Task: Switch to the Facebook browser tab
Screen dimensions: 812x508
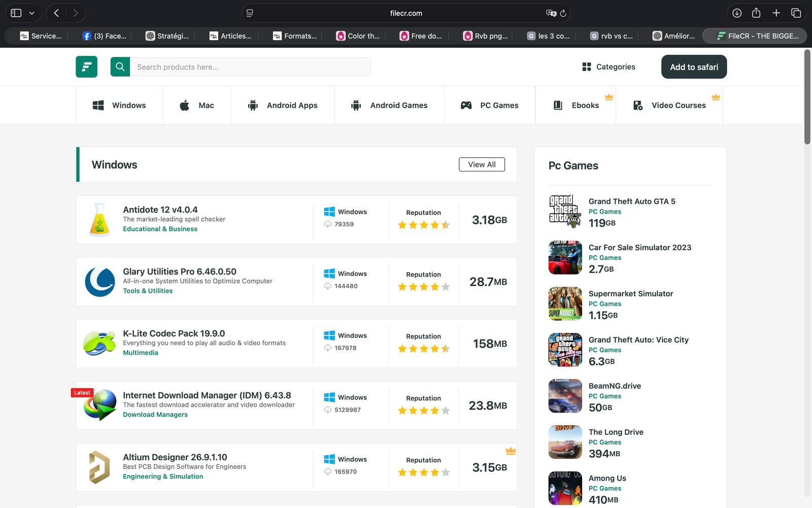Action: point(106,36)
